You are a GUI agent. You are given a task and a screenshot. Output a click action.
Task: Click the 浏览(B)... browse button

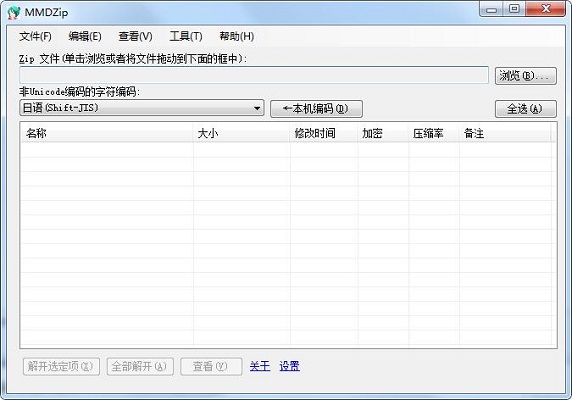click(x=526, y=76)
